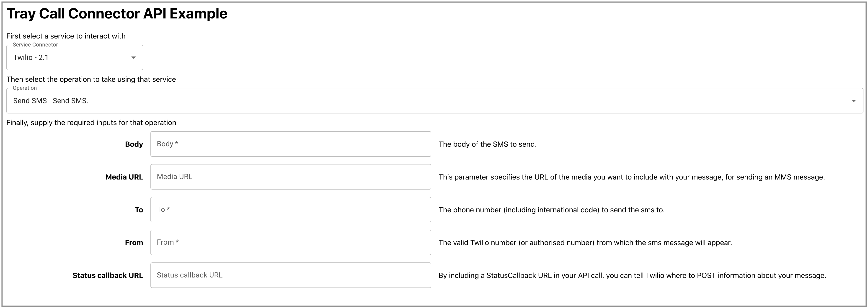Focus the Body input field

coord(290,144)
